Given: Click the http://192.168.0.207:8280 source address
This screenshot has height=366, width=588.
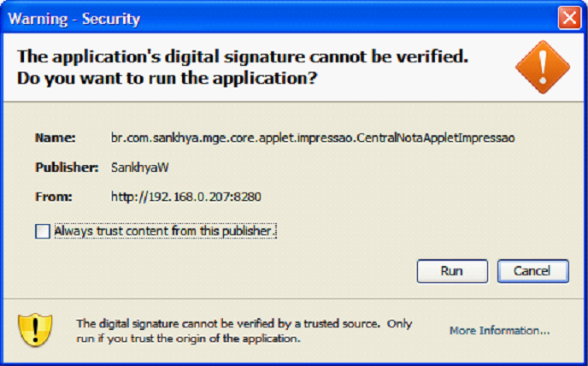Looking at the screenshot, I should (x=186, y=197).
